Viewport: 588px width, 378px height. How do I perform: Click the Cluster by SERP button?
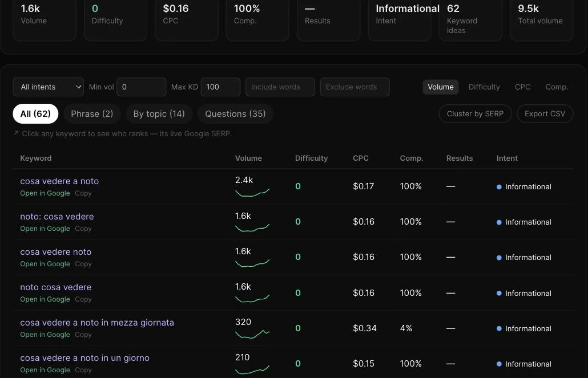475,113
